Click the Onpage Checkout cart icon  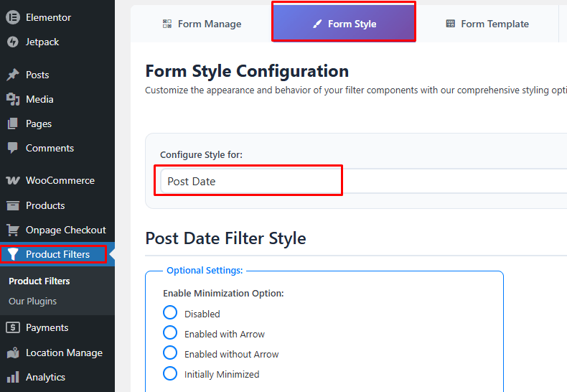[13, 230]
